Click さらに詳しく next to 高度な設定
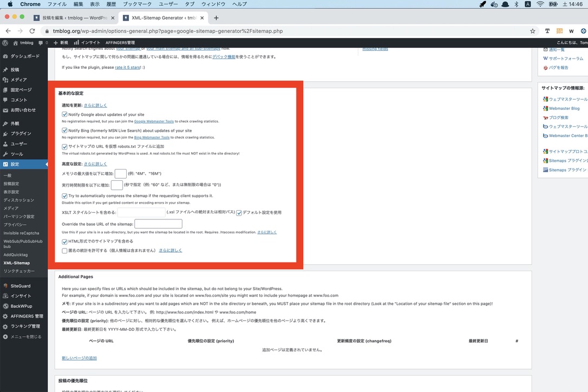This screenshot has width=588, height=392. pyautogui.click(x=95, y=164)
